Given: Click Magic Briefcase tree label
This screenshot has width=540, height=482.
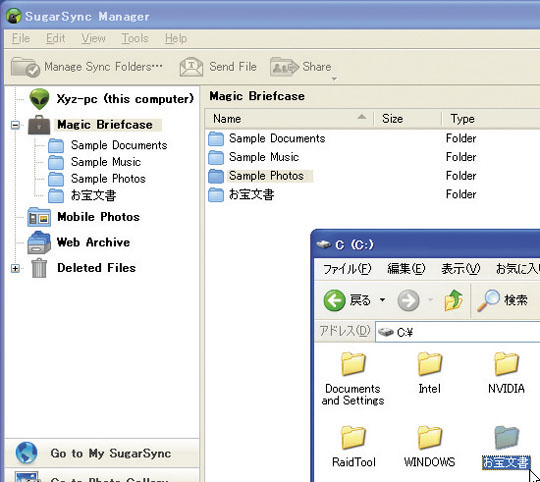Looking at the screenshot, I should 105,125.
